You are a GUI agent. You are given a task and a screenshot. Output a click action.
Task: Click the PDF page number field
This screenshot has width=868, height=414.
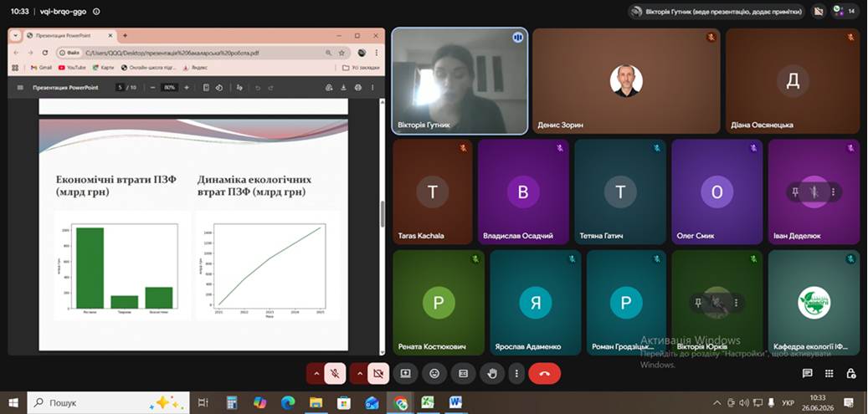coord(120,88)
